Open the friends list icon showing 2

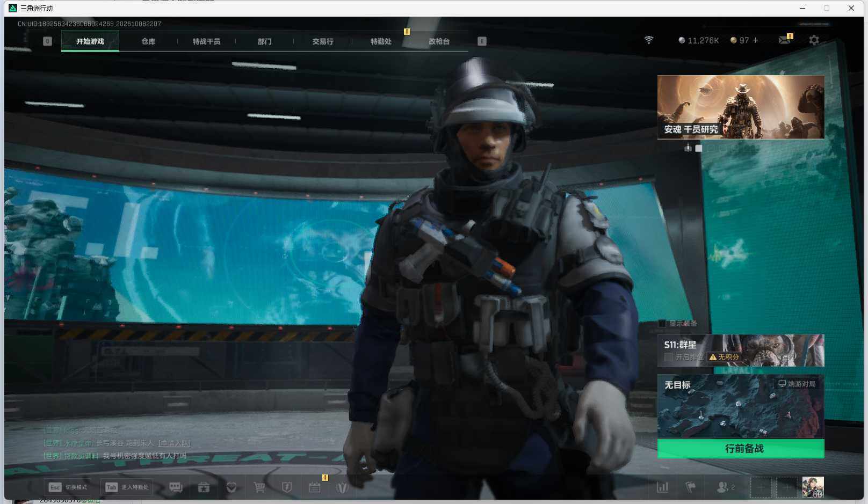[x=726, y=487]
